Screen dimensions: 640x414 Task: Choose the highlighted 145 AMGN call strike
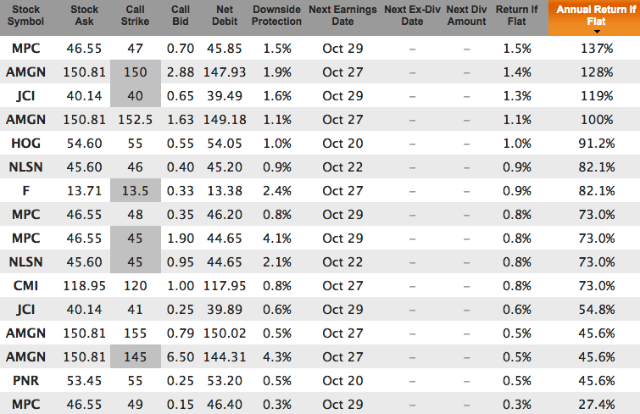135,357
